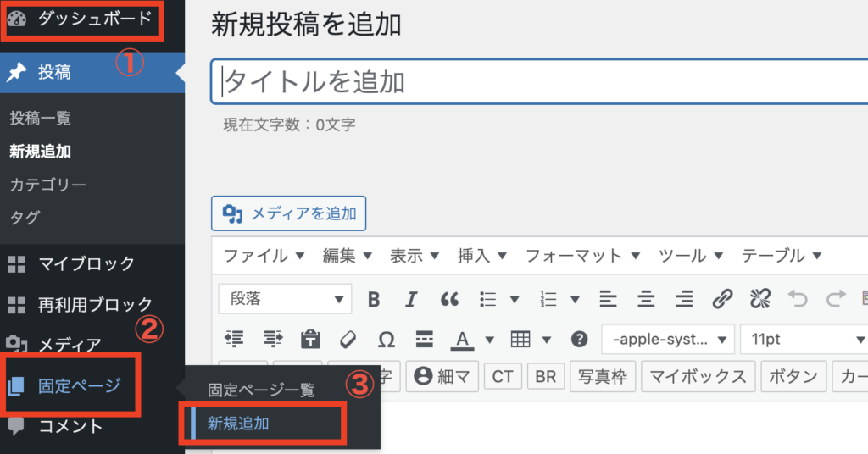The width and height of the screenshot is (868, 454).
Task: Open keyboard shortcuts help icon
Action: [580, 340]
